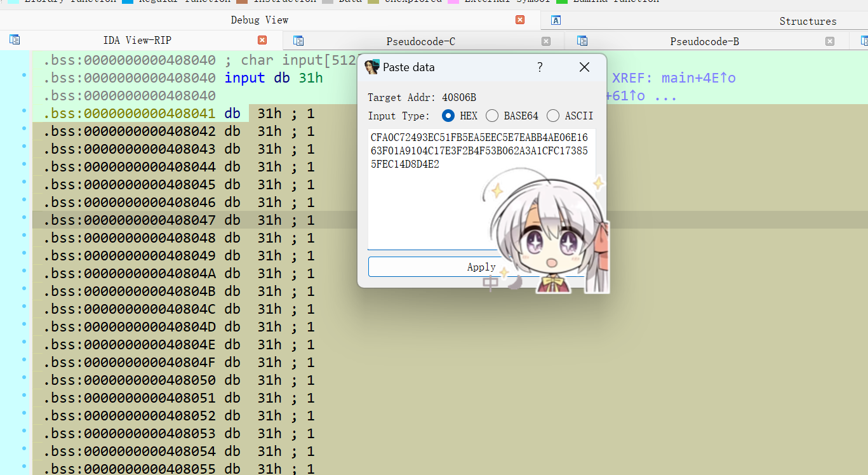Switch to the Pseudocode-C tab
The height and width of the screenshot is (475, 868).
coord(420,41)
